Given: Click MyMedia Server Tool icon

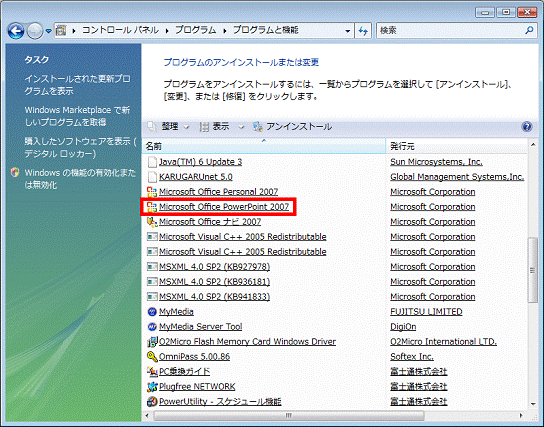Looking at the screenshot, I should coord(152,326).
